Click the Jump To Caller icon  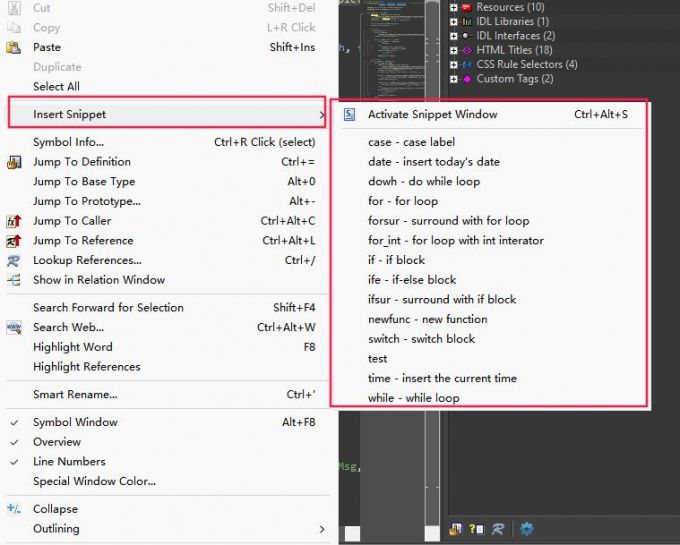tap(14, 221)
